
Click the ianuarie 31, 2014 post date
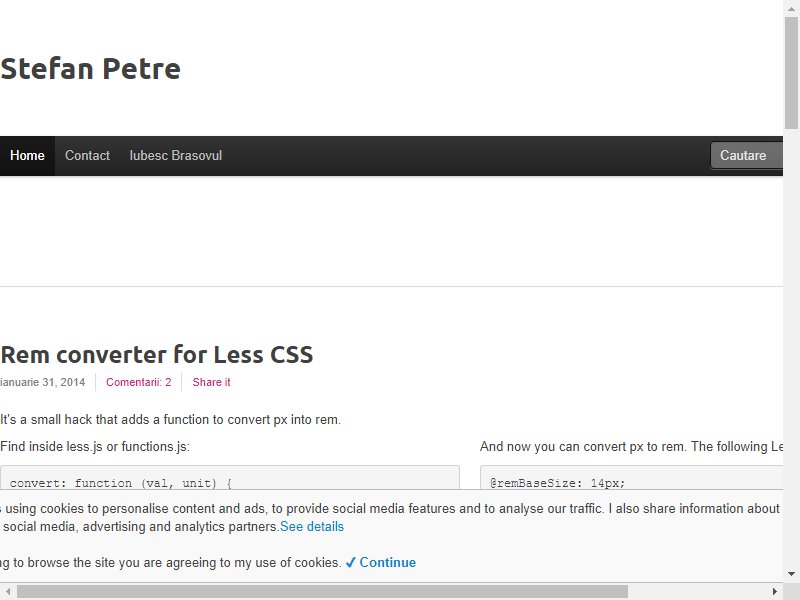coord(42,382)
